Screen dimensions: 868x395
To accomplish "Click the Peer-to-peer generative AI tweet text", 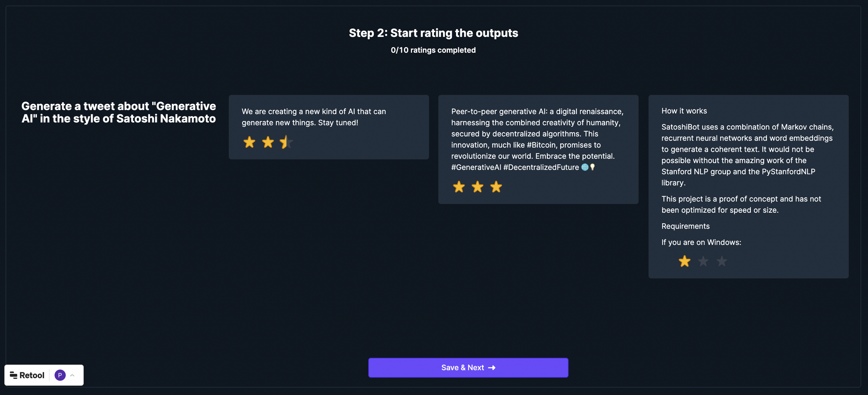I will 537,139.
